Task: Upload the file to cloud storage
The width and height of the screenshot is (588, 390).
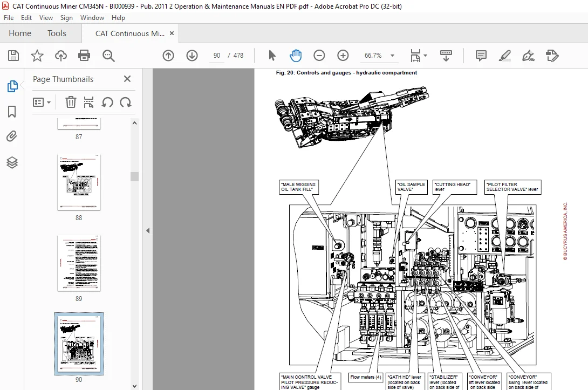Action: pyautogui.click(x=60, y=56)
